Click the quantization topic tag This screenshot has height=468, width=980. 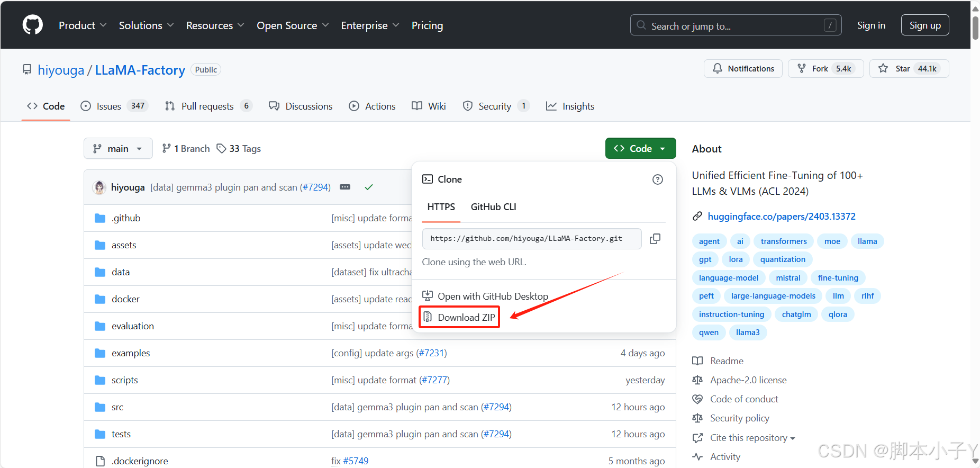point(783,259)
